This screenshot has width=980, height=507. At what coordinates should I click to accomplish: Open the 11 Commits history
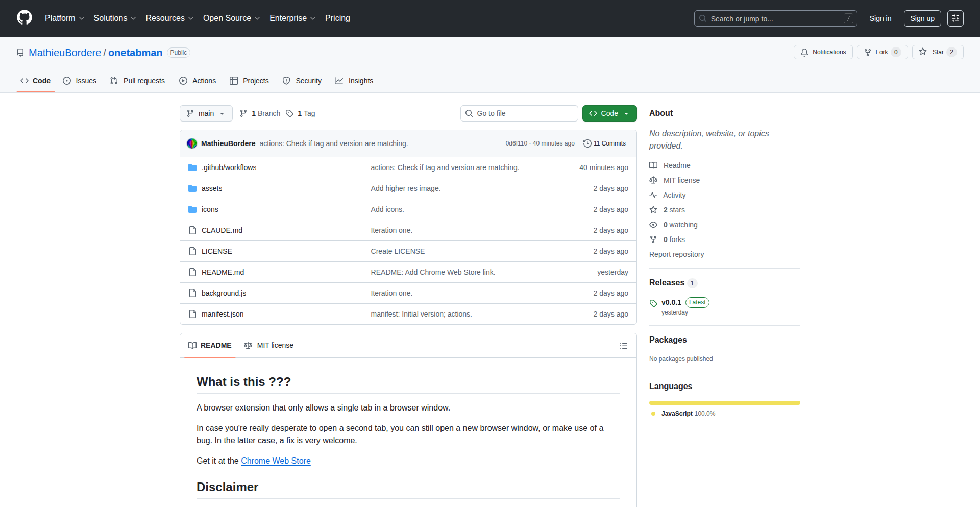click(x=604, y=143)
